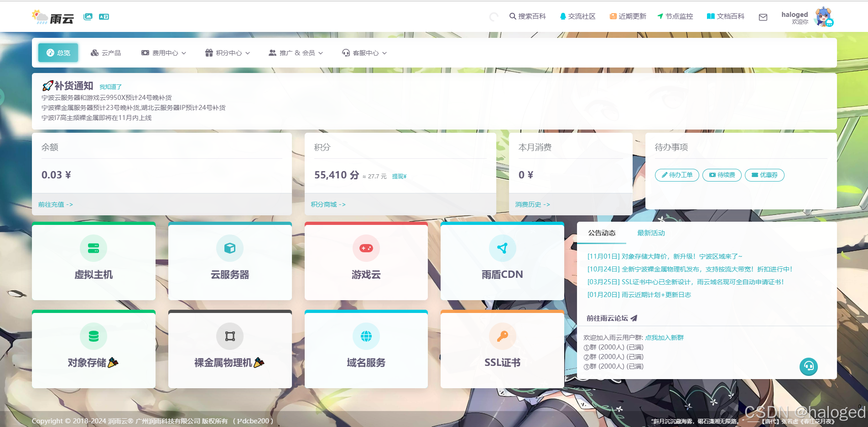Open the 裸金属物理机 chip icon card
The height and width of the screenshot is (427, 868).
pos(230,336)
